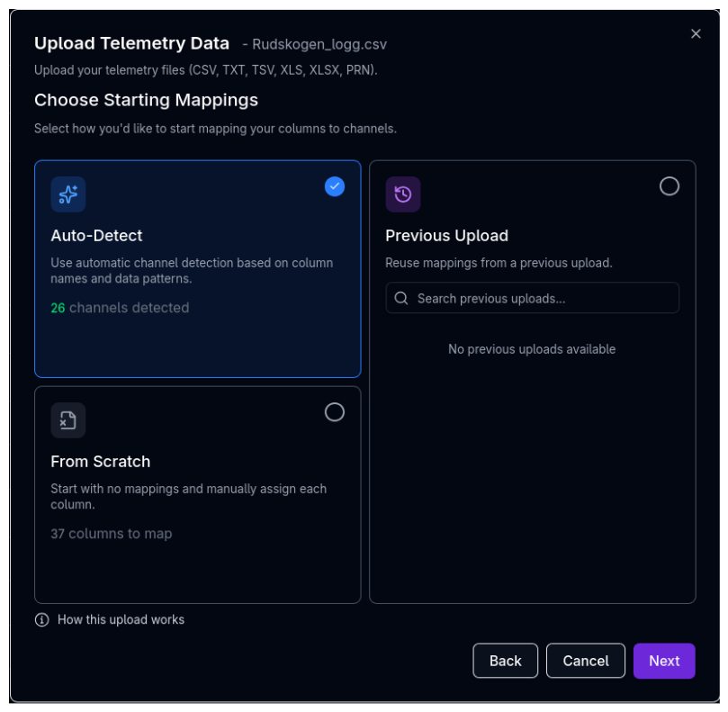Close the Upload Telemetry Data dialog
Viewport: 728px width, 712px height.
click(696, 33)
